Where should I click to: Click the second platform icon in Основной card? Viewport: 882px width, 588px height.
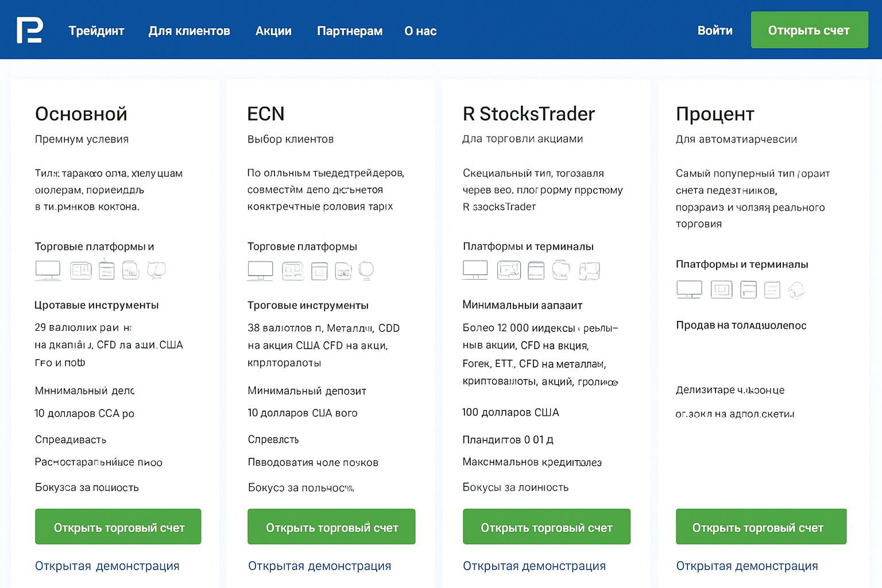pyautogui.click(x=81, y=270)
